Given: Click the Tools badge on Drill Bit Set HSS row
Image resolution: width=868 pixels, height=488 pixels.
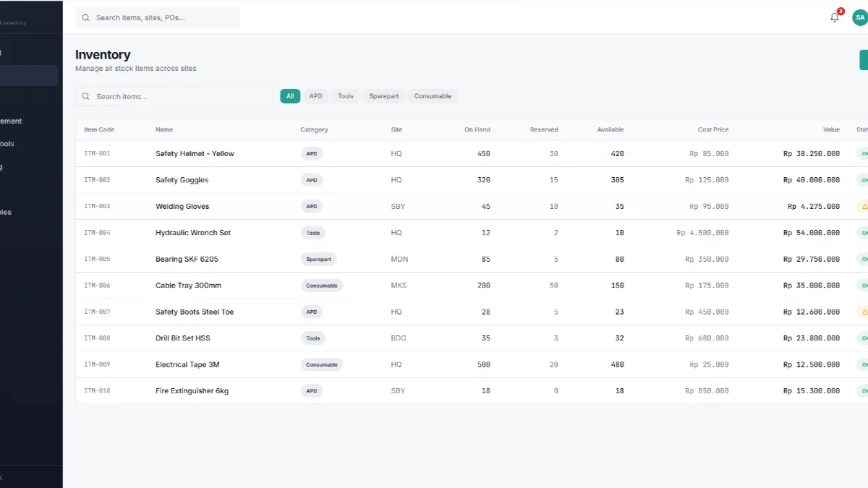Looking at the screenshot, I should click(x=313, y=338).
